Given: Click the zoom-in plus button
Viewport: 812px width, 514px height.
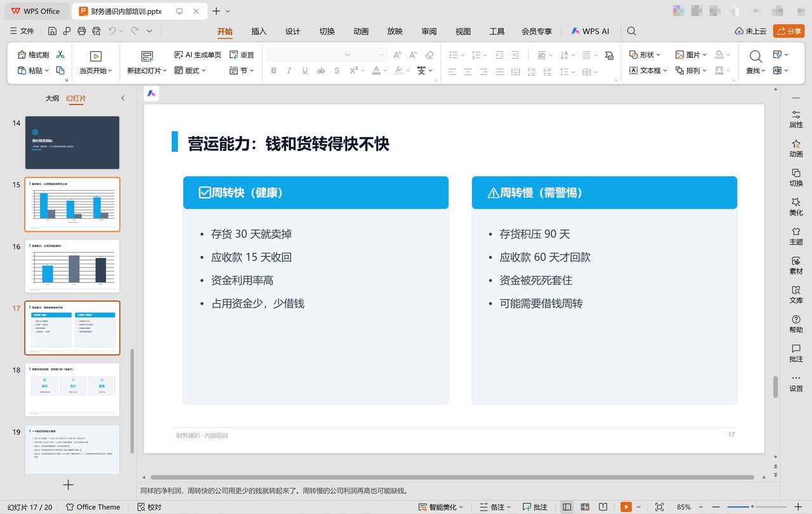Looking at the screenshot, I should [x=797, y=507].
